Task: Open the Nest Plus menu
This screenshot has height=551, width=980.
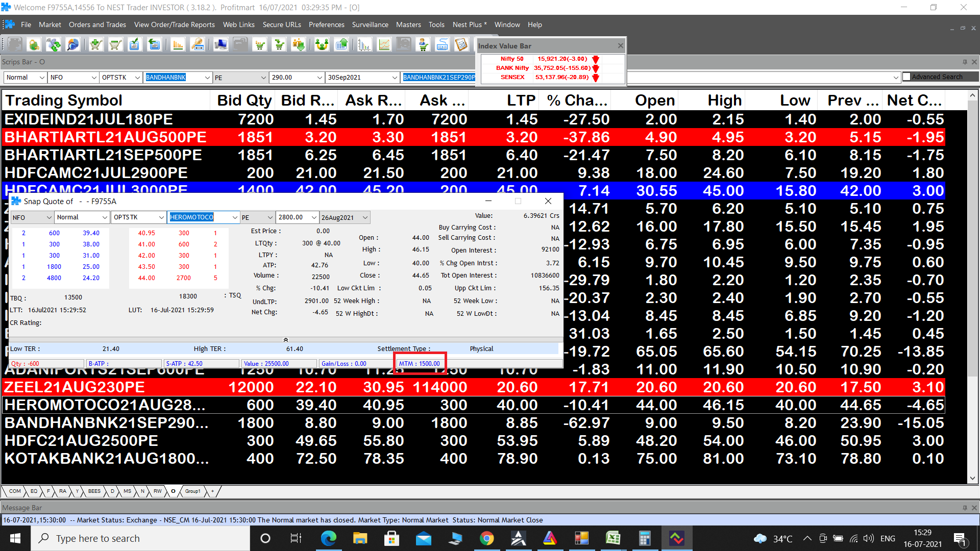Action: [469, 24]
